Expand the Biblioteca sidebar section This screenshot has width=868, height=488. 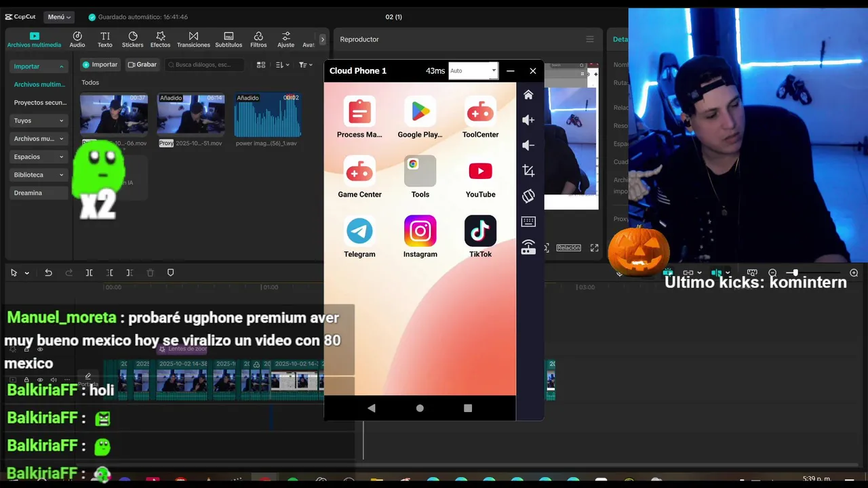point(39,175)
